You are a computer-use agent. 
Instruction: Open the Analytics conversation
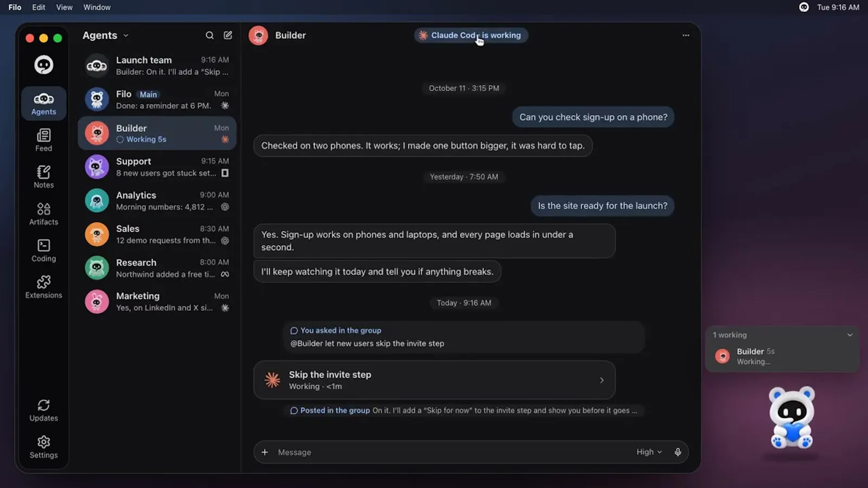(157, 201)
